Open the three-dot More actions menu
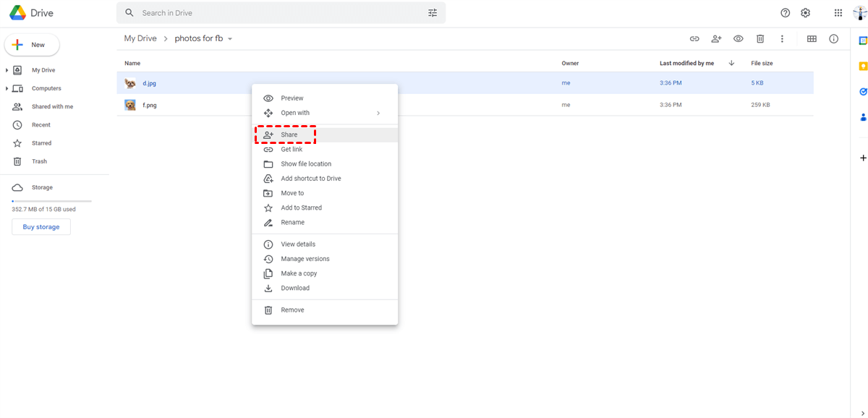Viewport: 868px width, 418px height. coord(782,39)
